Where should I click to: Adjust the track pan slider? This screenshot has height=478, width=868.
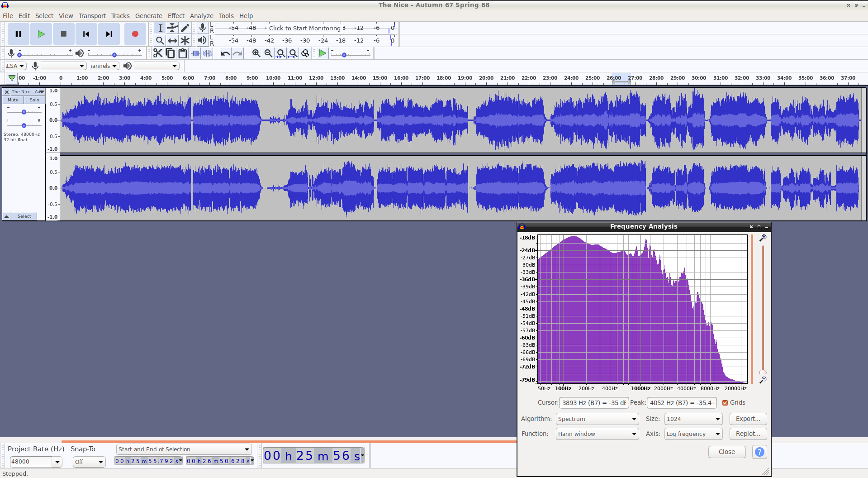[x=24, y=125]
